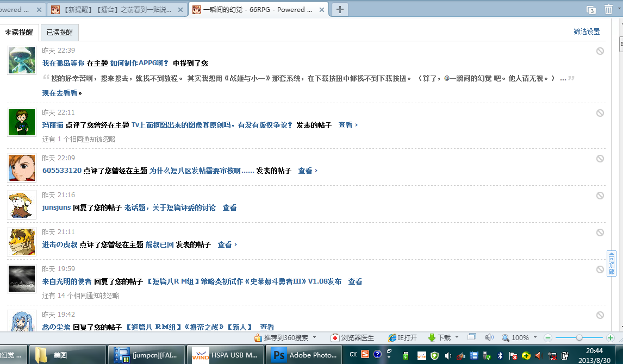Open the 下载 download manager

point(439,338)
